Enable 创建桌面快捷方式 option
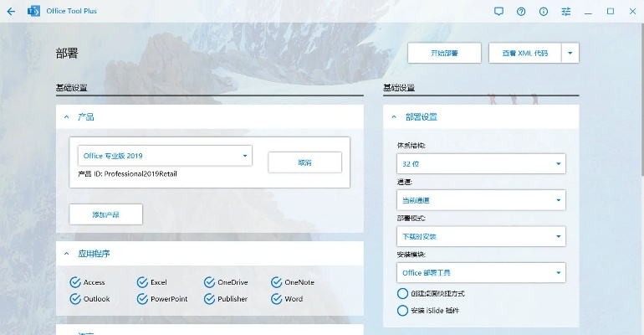This screenshot has height=335, width=644. (x=402, y=294)
